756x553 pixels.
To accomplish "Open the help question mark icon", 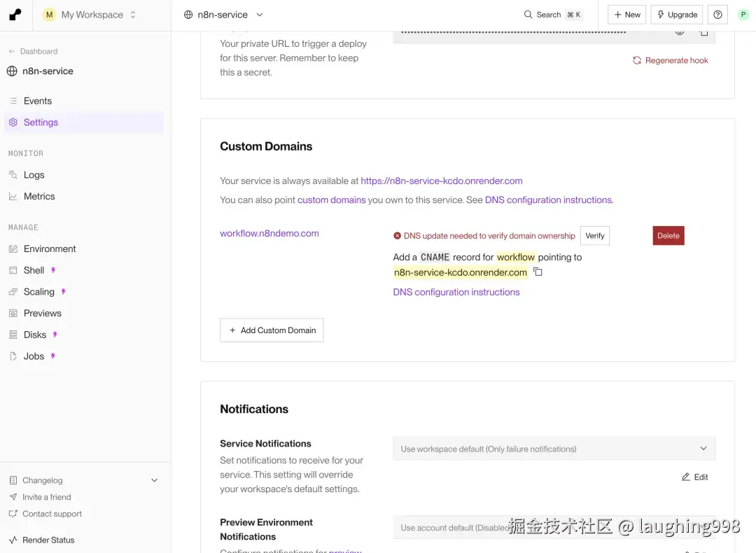I will 717,15.
